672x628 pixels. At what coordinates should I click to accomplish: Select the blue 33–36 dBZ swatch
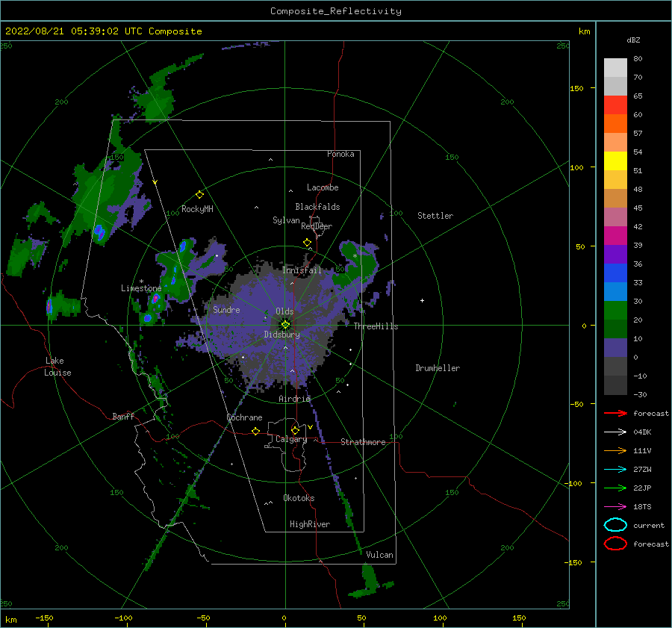click(615, 273)
